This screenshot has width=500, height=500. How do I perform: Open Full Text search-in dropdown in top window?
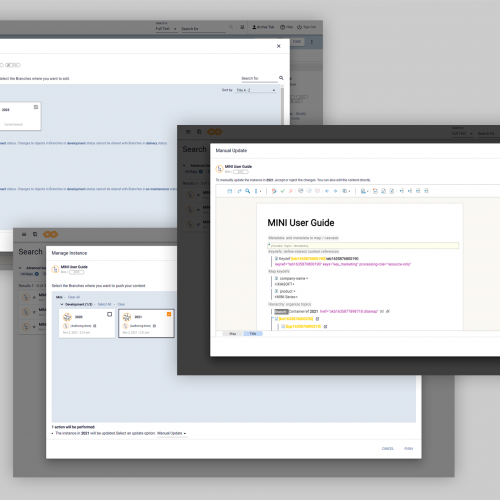coord(166,29)
